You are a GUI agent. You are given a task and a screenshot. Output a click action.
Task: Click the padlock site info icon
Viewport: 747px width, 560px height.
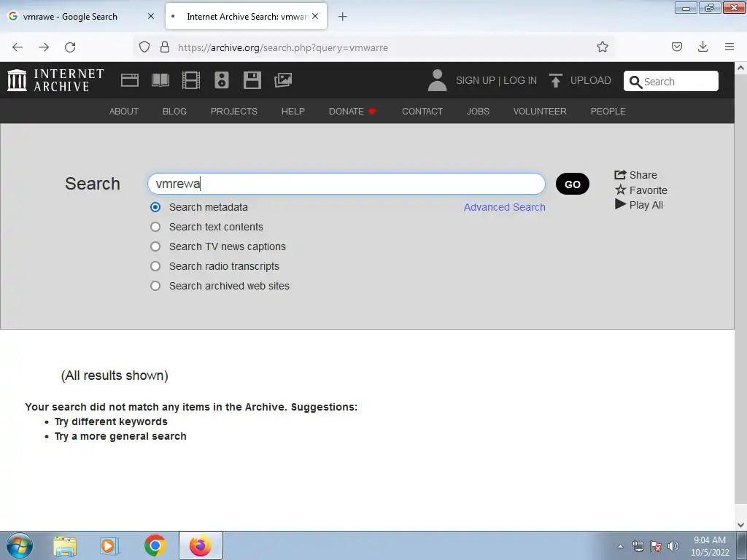pyautogui.click(x=165, y=47)
